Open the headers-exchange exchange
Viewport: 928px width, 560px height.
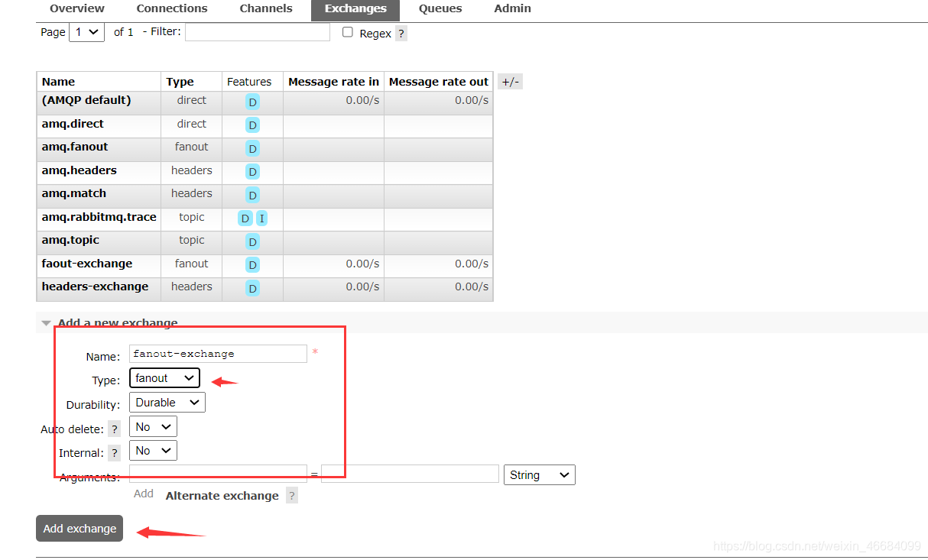pyautogui.click(x=96, y=286)
